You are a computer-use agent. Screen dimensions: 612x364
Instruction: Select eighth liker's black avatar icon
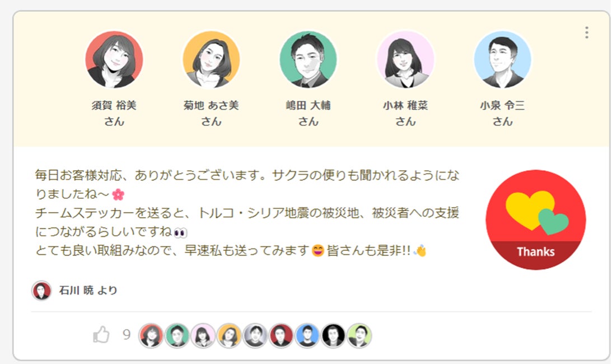[x=333, y=335]
